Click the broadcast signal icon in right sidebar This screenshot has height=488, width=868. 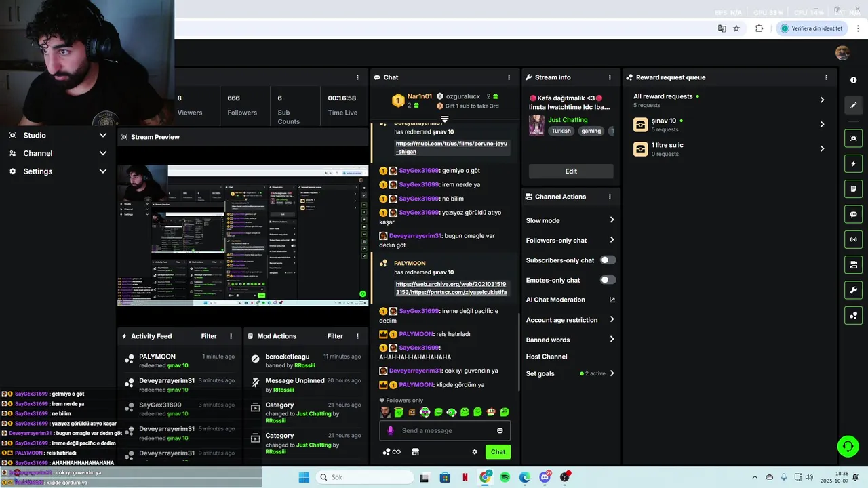853,239
